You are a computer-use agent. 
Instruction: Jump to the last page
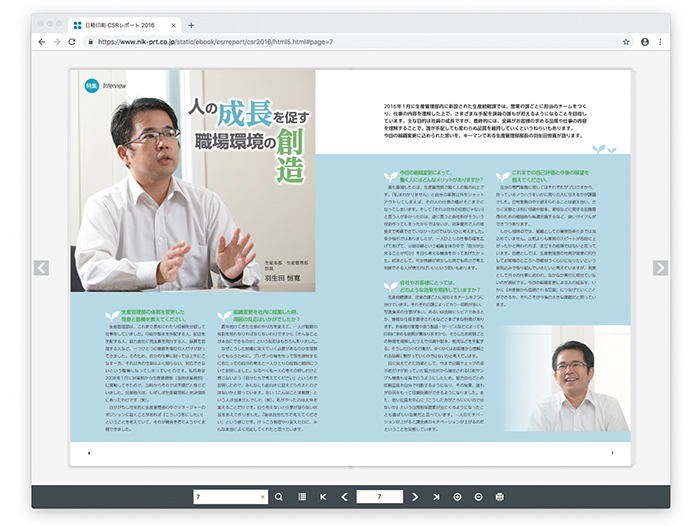click(437, 496)
